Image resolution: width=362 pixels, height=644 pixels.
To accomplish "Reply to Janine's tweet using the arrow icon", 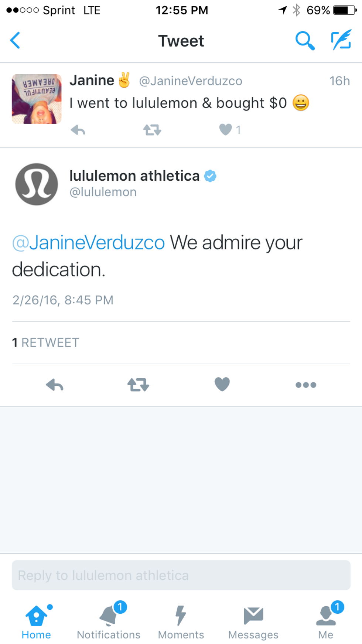I will coord(78,130).
